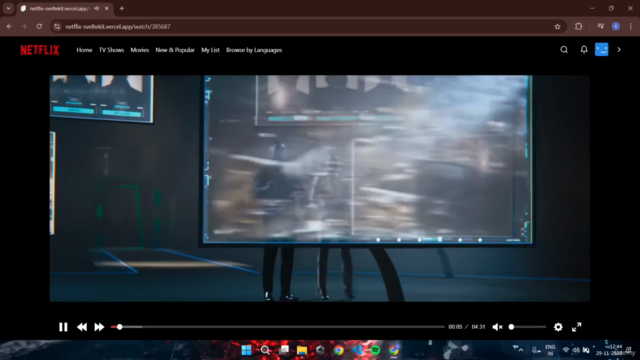Click the video progress bar handle

[x=120, y=327]
